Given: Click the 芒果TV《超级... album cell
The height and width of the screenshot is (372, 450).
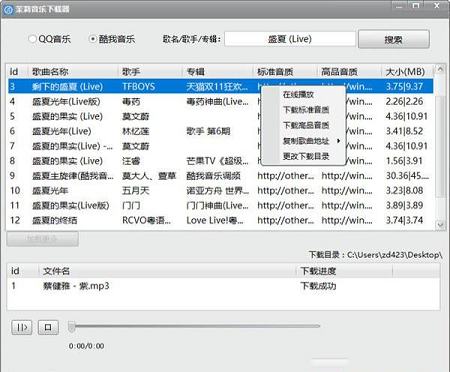Looking at the screenshot, I should 217,161.
